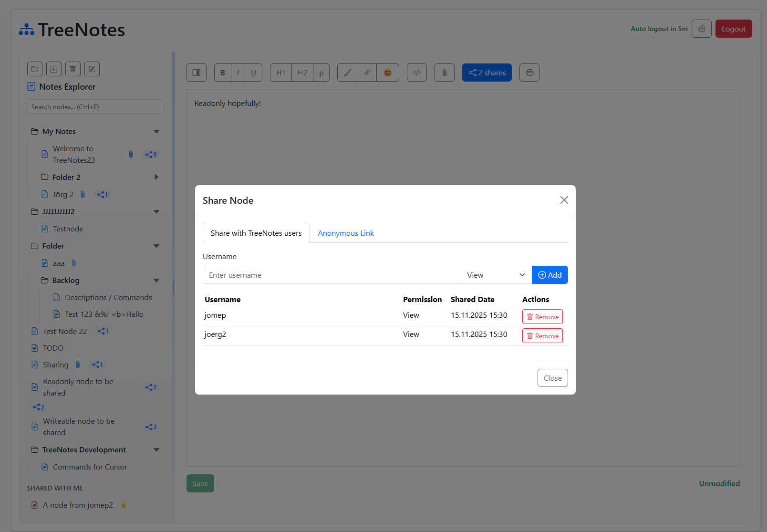Viewport: 767px width, 532px height.
Task: Remove joerg2 from the share list
Action: click(542, 335)
